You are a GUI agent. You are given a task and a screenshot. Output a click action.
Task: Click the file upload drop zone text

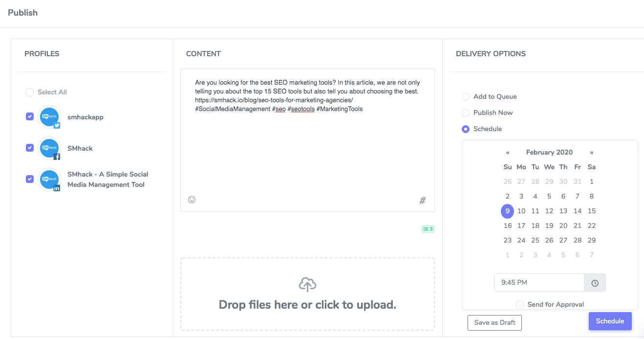coord(307,305)
